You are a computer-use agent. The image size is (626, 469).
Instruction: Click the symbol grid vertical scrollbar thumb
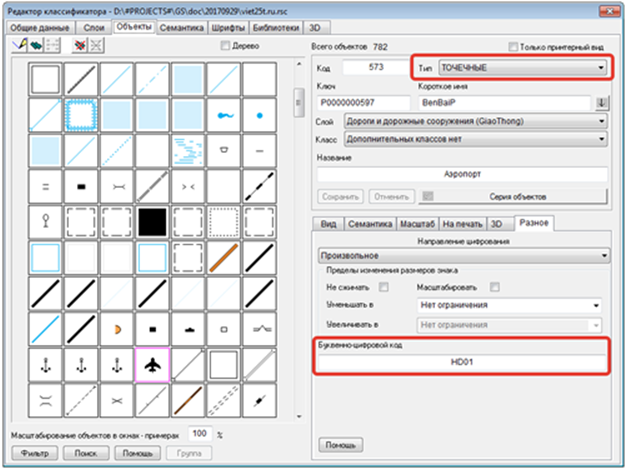point(296,101)
